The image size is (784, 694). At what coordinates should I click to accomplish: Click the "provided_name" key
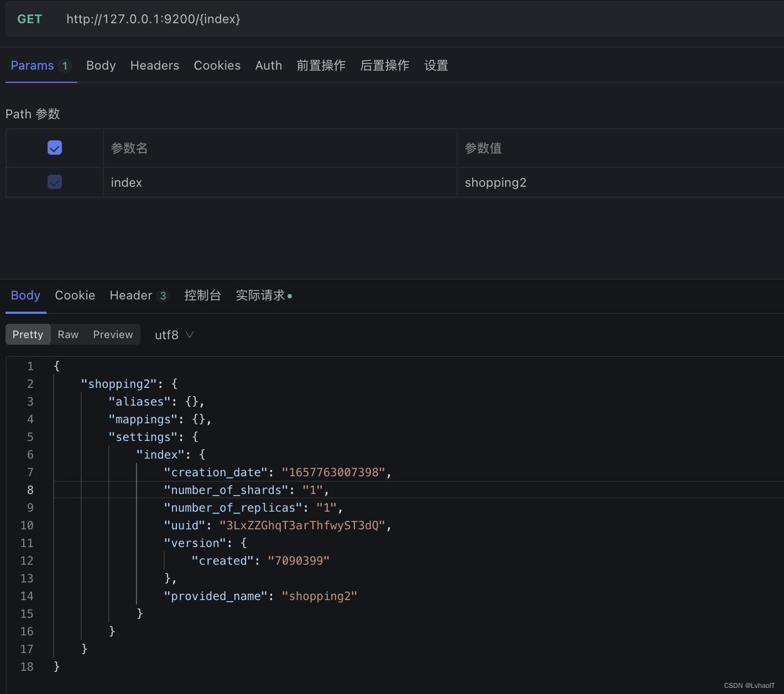point(216,596)
